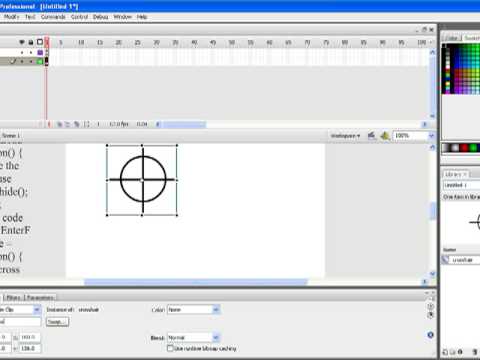Open the Window menu
The height and width of the screenshot is (360, 480).
pyautogui.click(x=122, y=17)
